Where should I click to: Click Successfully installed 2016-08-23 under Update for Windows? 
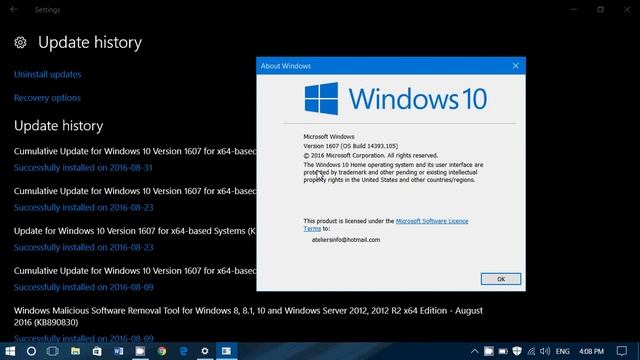point(84,247)
